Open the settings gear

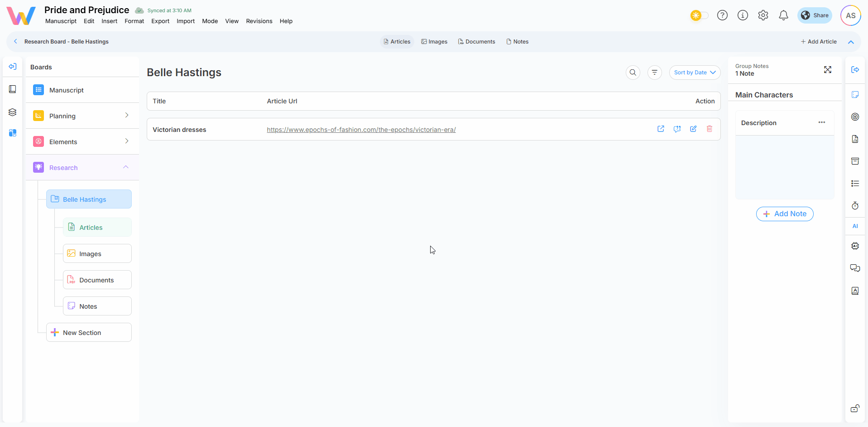763,15
